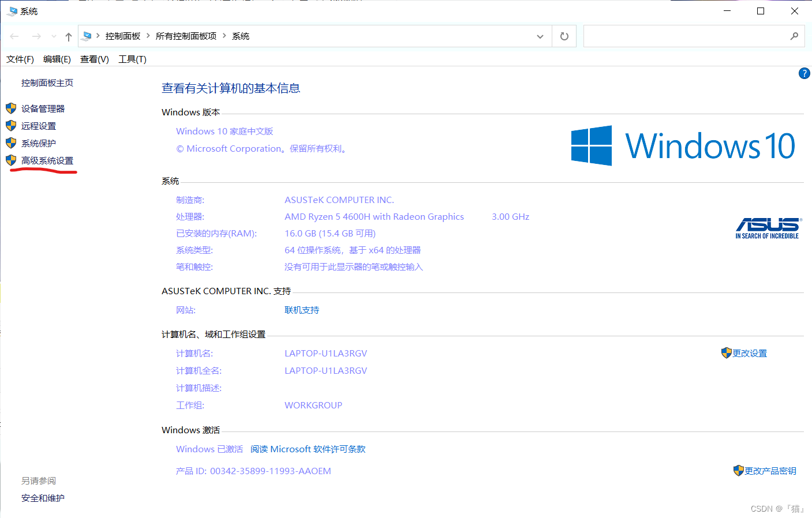Image resolution: width=812 pixels, height=518 pixels.
Task: Click the installed RAM value 16.0 GB
Action: point(330,234)
